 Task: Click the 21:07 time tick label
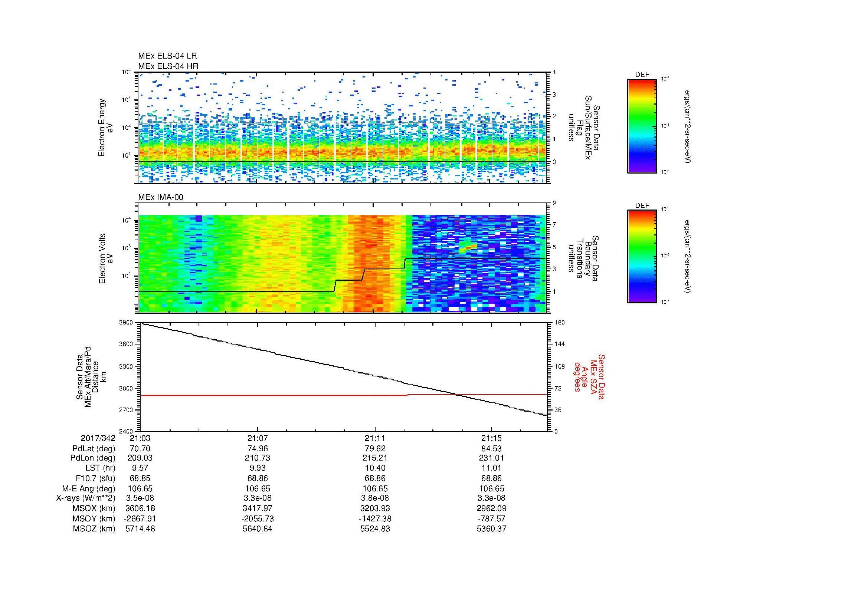coord(258,438)
